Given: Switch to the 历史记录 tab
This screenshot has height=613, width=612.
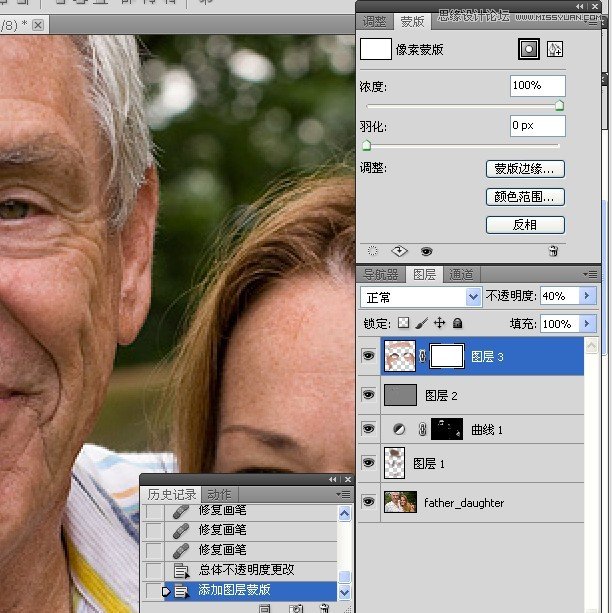Looking at the screenshot, I should click(x=171, y=495).
